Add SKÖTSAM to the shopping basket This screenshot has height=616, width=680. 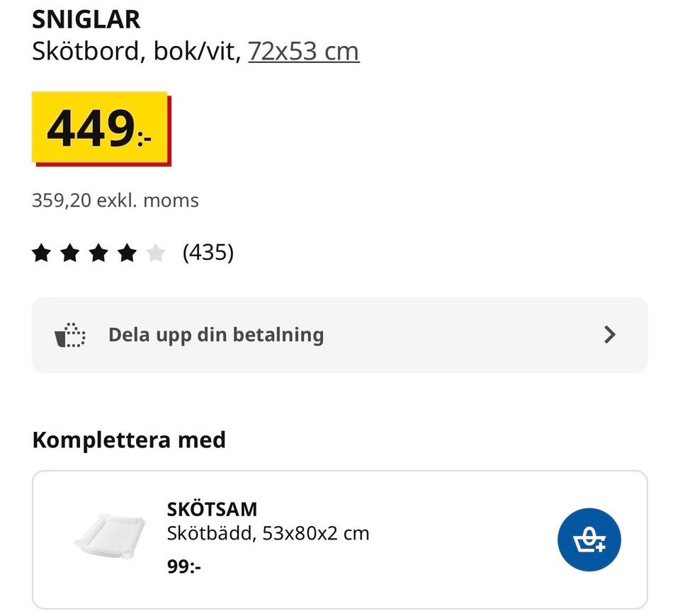[589, 540]
